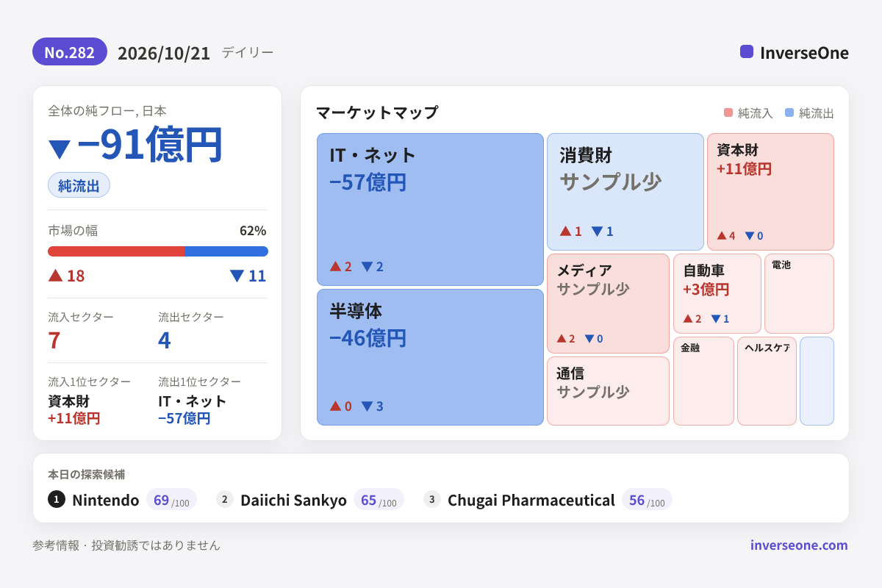
Task: Click the rank 3 badge beside Chugai Pharmaceutical
Action: click(x=432, y=500)
